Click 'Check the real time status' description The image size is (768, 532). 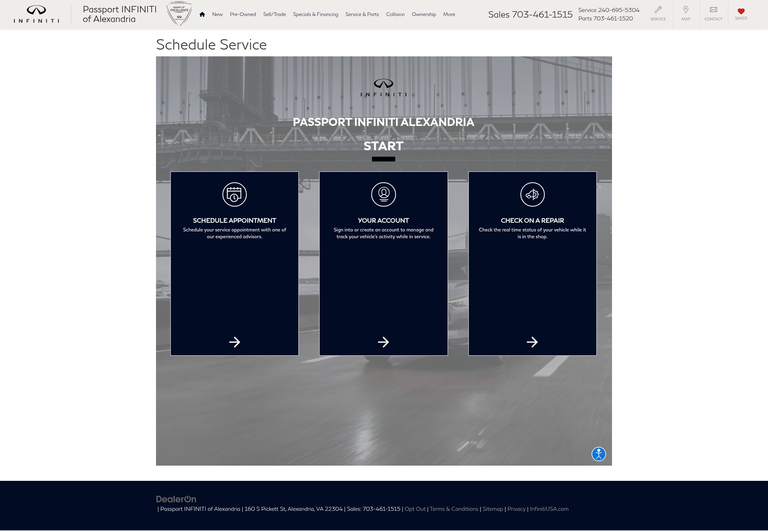[x=532, y=233]
